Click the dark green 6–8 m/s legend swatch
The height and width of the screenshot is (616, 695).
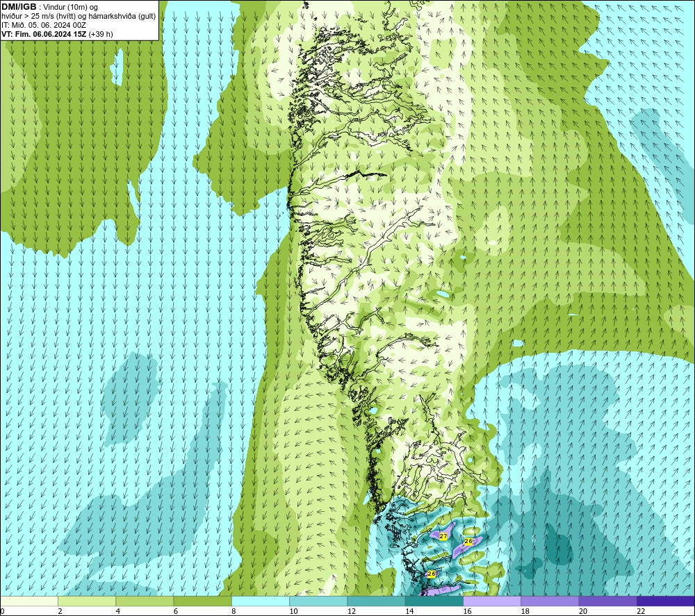pyautogui.click(x=202, y=601)
